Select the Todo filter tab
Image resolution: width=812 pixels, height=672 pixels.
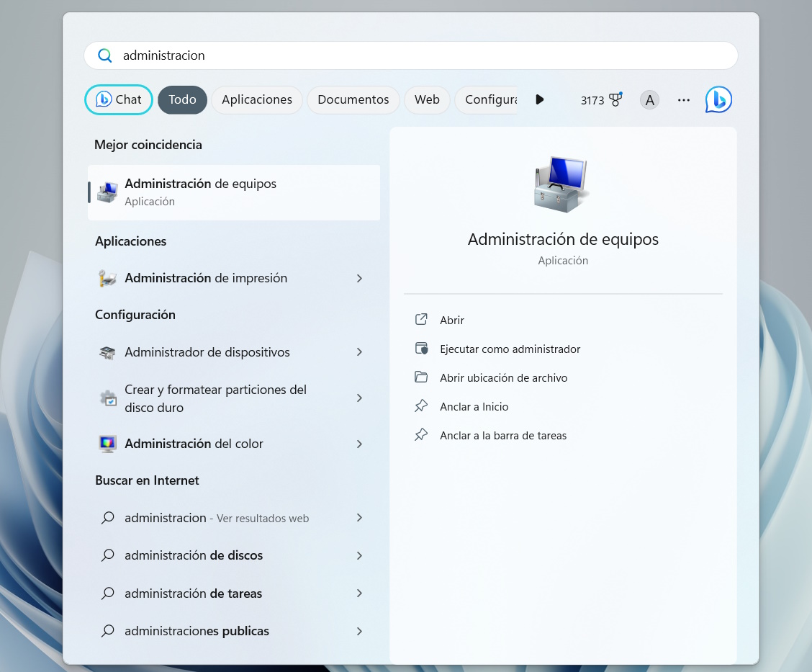tap(182, 99)
